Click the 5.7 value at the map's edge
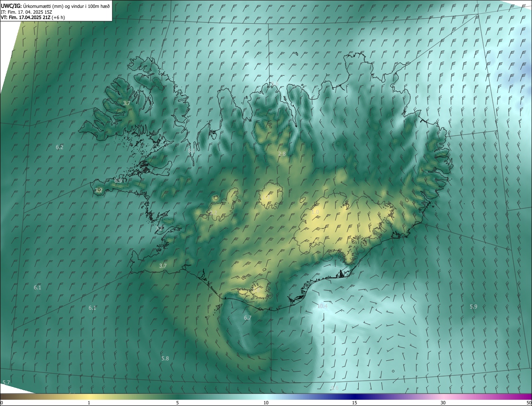This screenshot has width=532, height=406. pyautogui.click(x=6, y=382)
